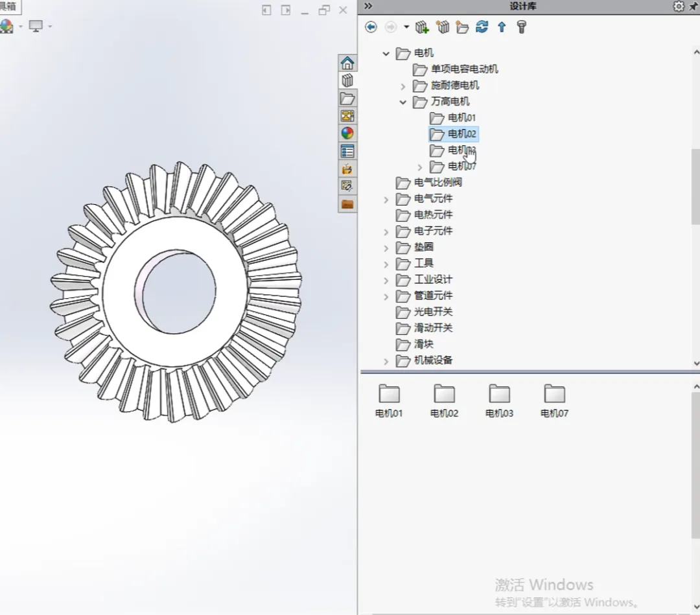This screenshot has height=615, width=700.
Task: Open SOLIDWORKS Resources home tab
Action: [x=347, y=63]
